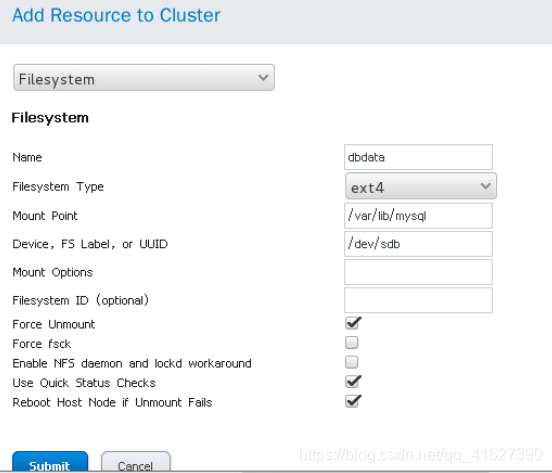Click the Mount Options label
Screen dimensions: 552x473
[x=52, y=272]
